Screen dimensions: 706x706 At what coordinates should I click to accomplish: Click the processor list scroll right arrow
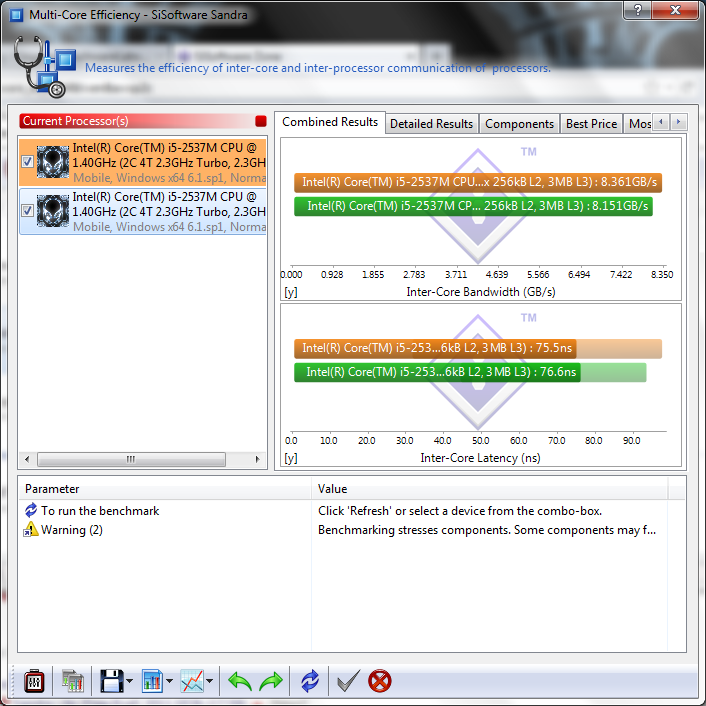(x=257, y=459)
